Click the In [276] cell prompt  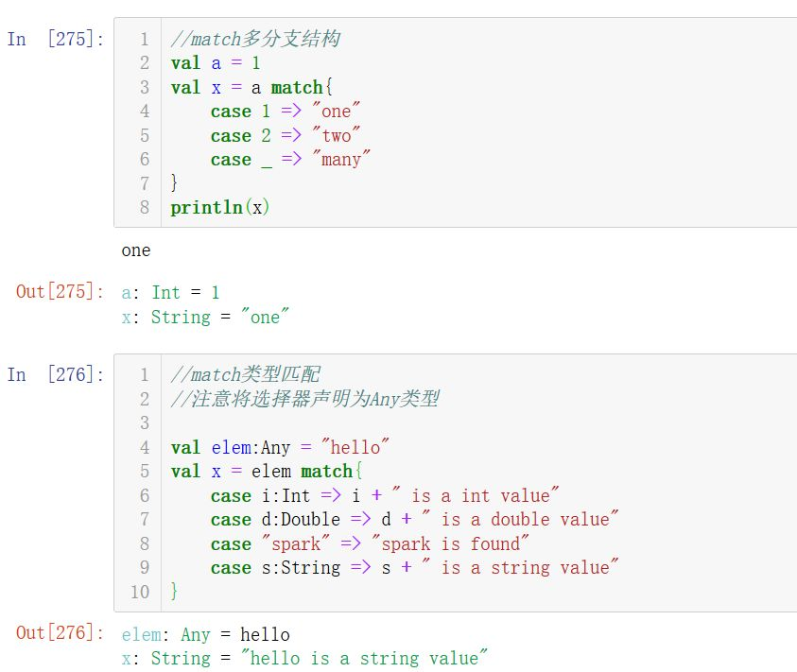56,374
